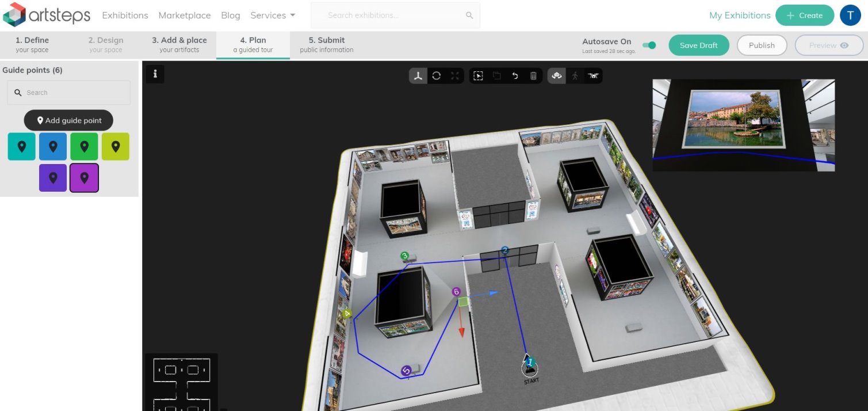868x411 pixels.
Task: Select the move axis tool
Action: tap(418, 76)
